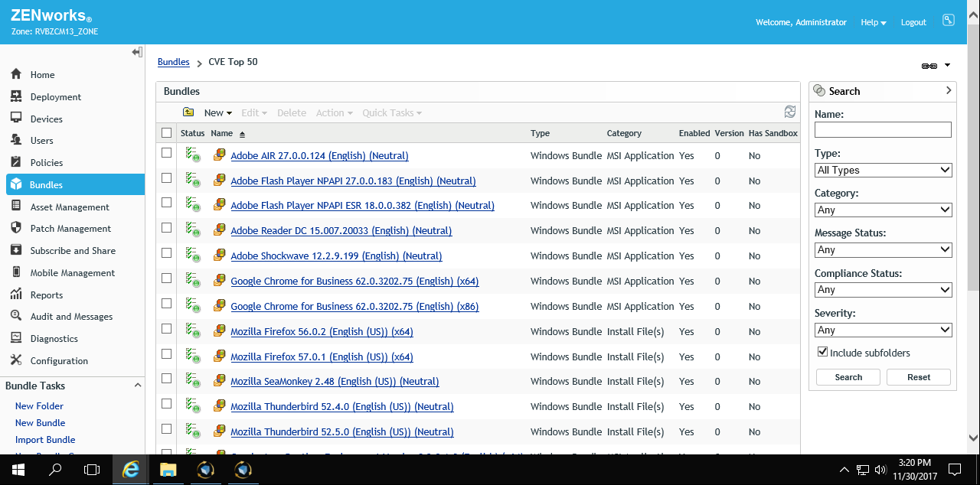Click the link chain icon near top right
The image size is (980, 485).
(929, 66)
